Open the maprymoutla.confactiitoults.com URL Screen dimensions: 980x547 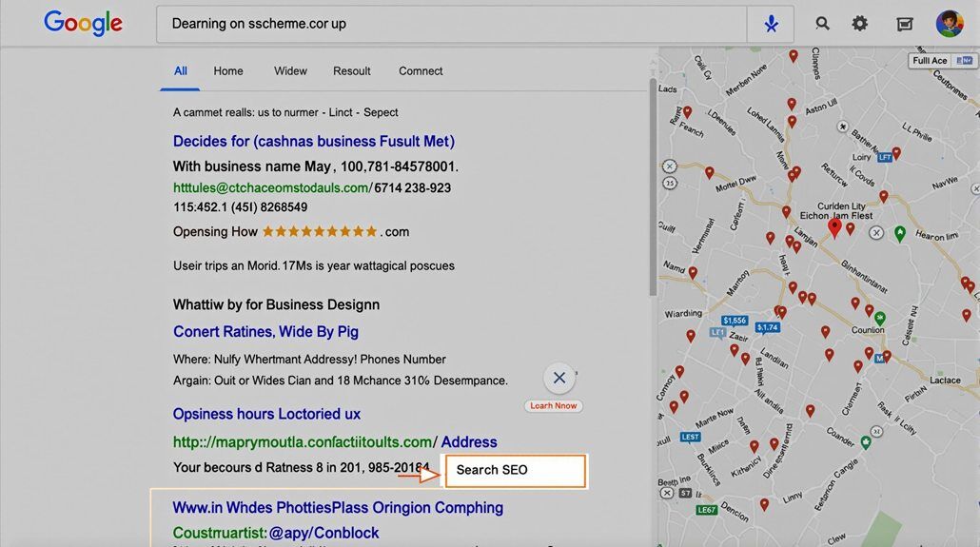coord(303,442)
